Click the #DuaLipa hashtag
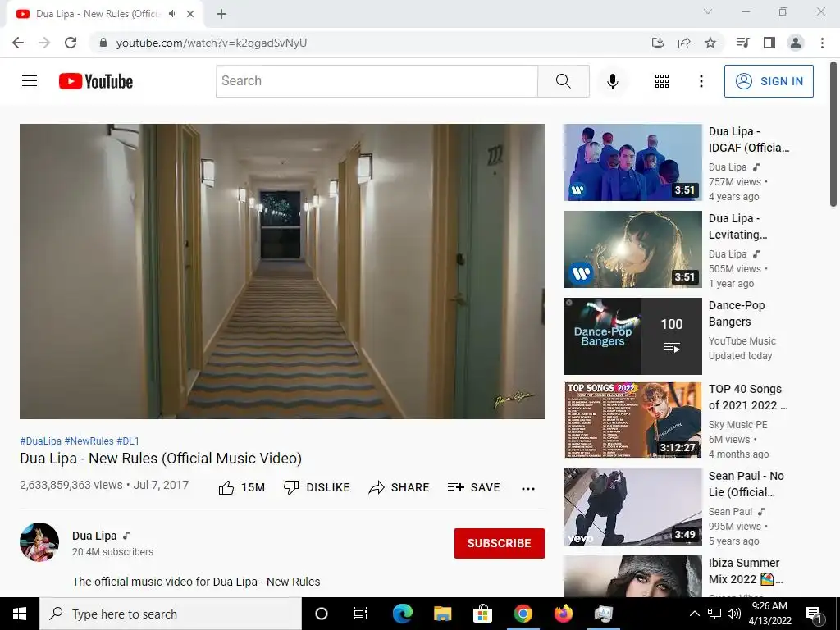 click(41, 441)
